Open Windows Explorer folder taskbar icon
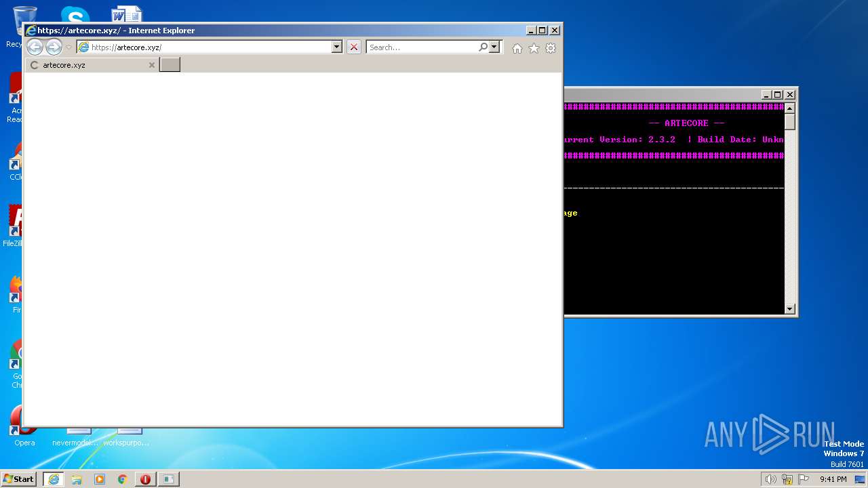The image size is (868, 488). [77, 479]
